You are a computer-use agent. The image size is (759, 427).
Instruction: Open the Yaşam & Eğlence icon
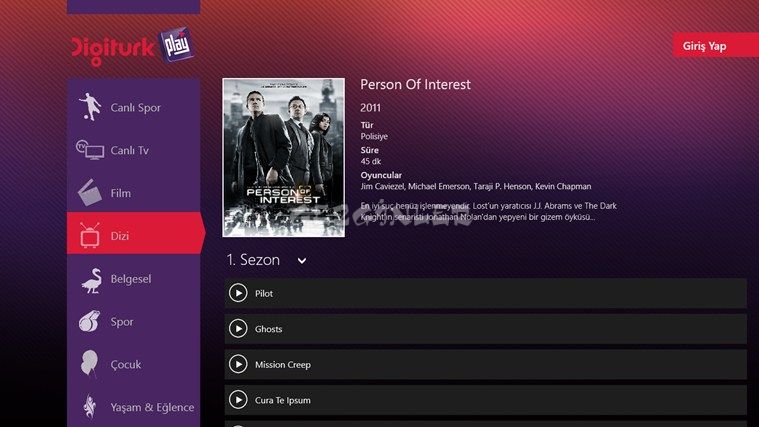pos(90,406)
